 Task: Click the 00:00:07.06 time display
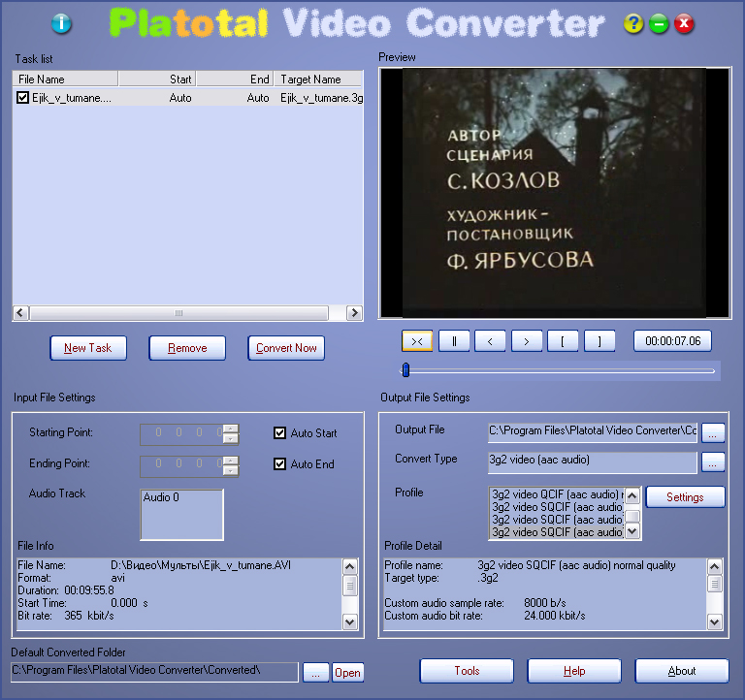[672, 341]
